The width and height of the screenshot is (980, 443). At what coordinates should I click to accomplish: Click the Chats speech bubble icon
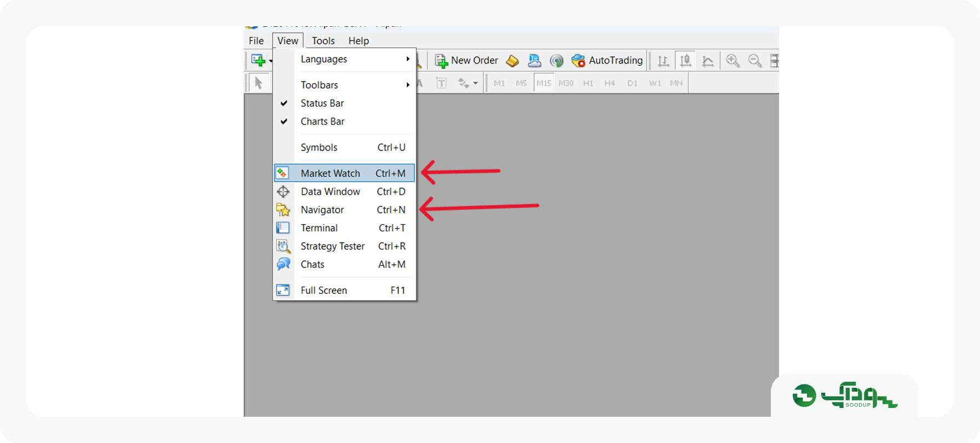283,264
